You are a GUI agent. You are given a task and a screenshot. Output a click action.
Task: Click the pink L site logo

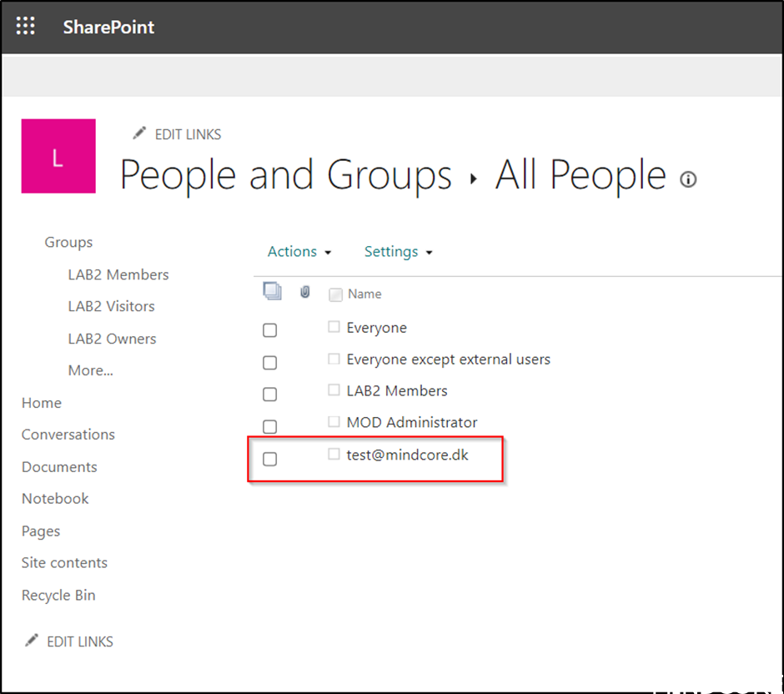58,156
